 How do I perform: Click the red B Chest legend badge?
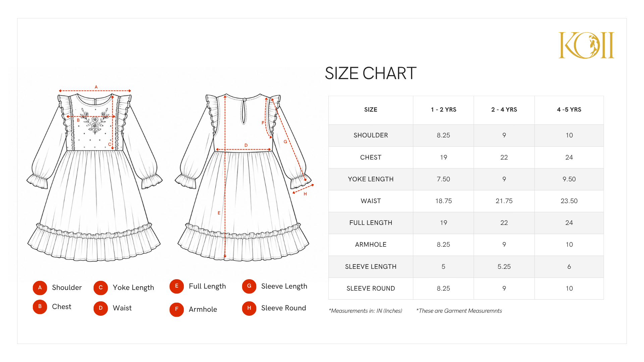(x=40, y=307)
